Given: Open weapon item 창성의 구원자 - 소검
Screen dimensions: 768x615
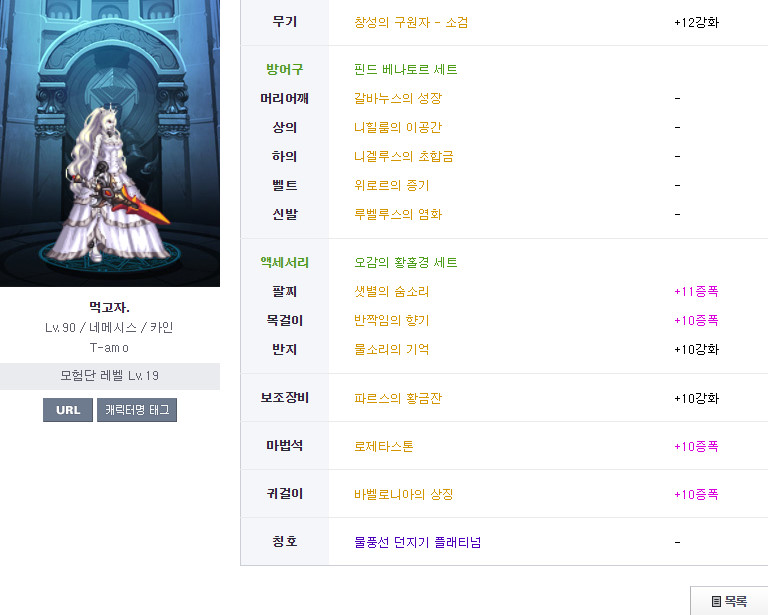Looking at the screenshot, I should click(x=411, y=22).
